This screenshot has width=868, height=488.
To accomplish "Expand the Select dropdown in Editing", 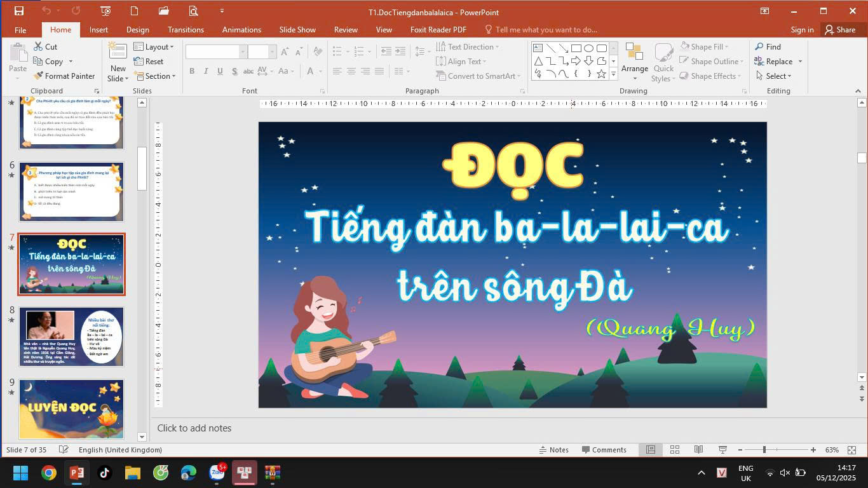I will tap(774, 76).
